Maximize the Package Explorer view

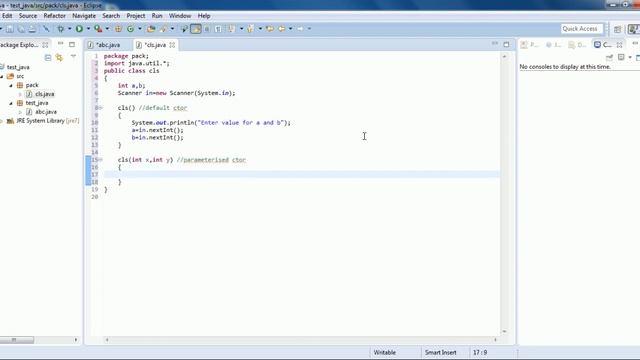(72, 44)
